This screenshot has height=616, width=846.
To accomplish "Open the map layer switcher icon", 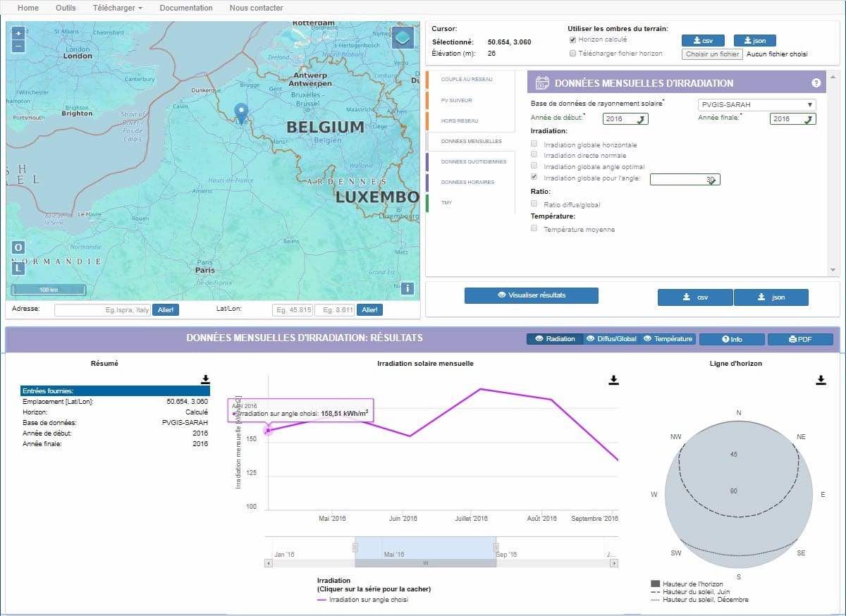I will pyautogui.click(x=403, y=37).
